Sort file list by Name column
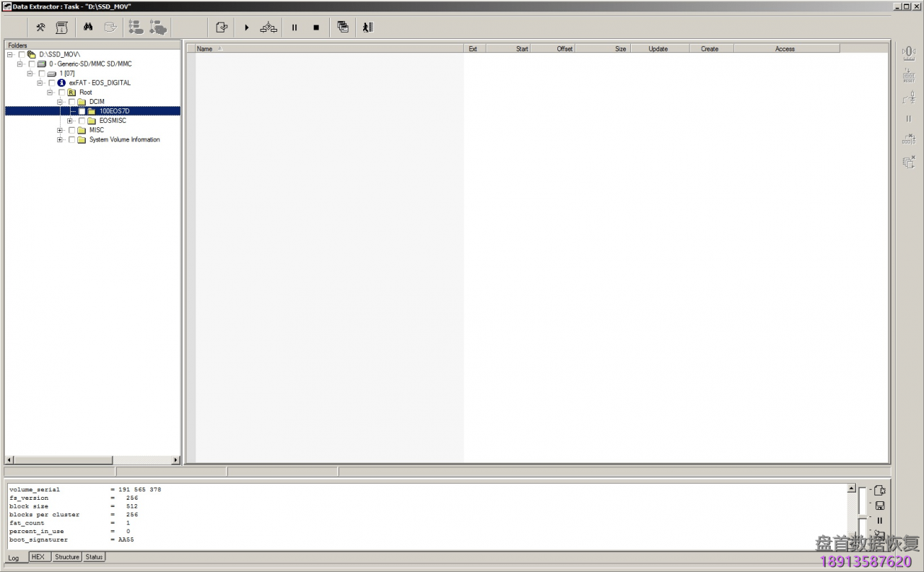 [x=205, y=49]
